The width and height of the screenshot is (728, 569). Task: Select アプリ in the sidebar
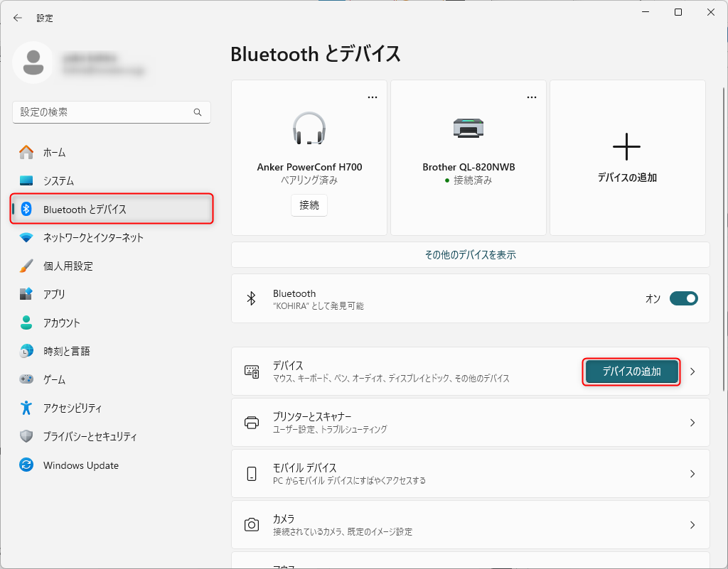click(x=112, y=294)
